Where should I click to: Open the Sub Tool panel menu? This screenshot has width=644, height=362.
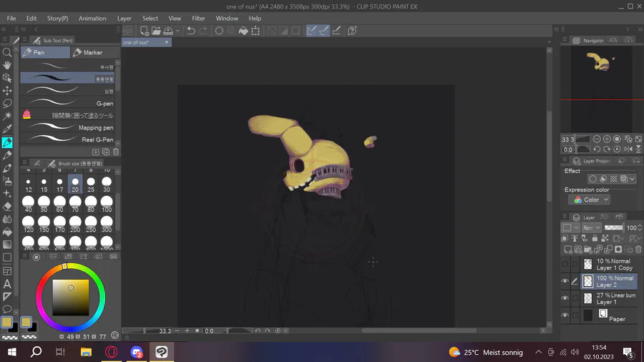[24, 40]
